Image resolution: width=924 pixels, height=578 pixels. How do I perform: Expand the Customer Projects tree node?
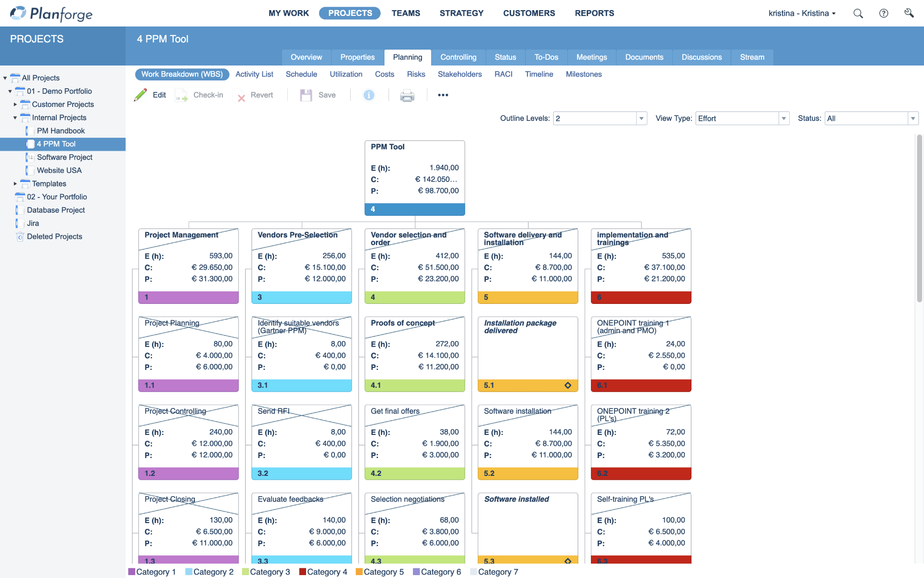(14, 105)
